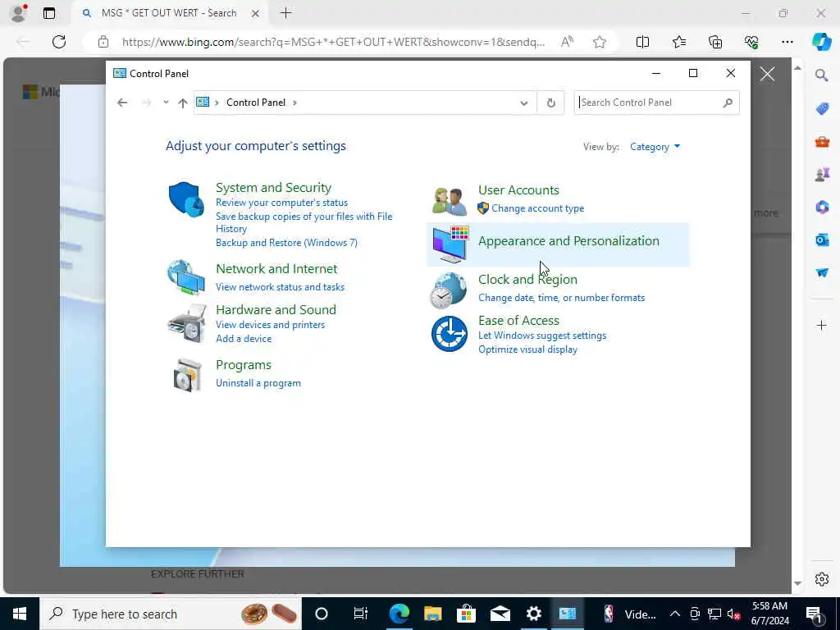Open Edge profile avatar icon
840x630 pixels.
click(x=18, y=13)
